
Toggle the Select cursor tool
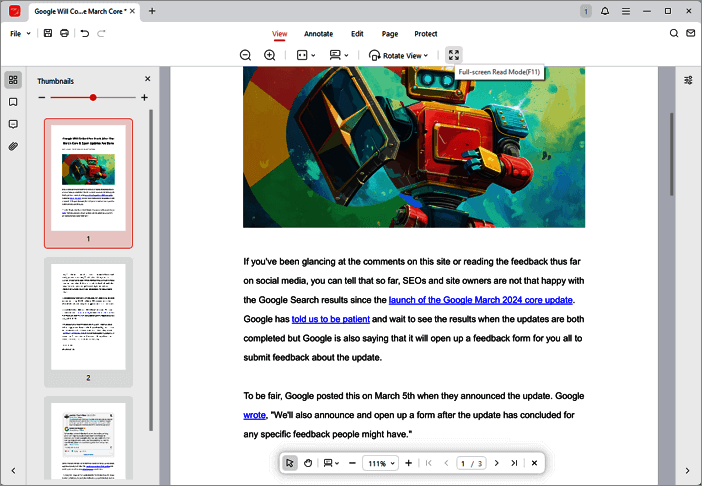click(289, 463)
